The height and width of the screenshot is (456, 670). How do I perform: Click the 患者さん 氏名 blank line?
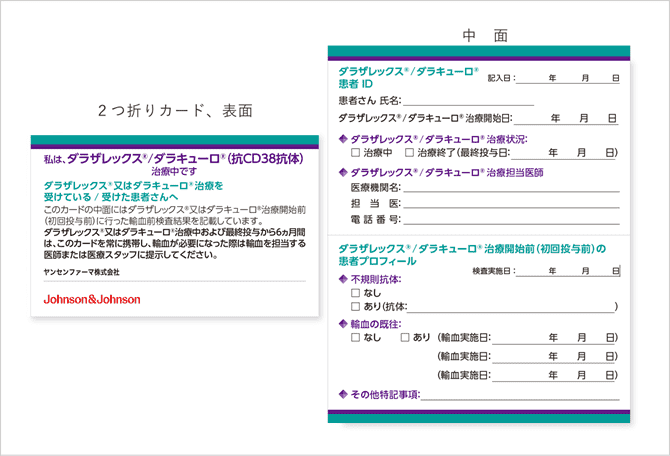(469, 101)
